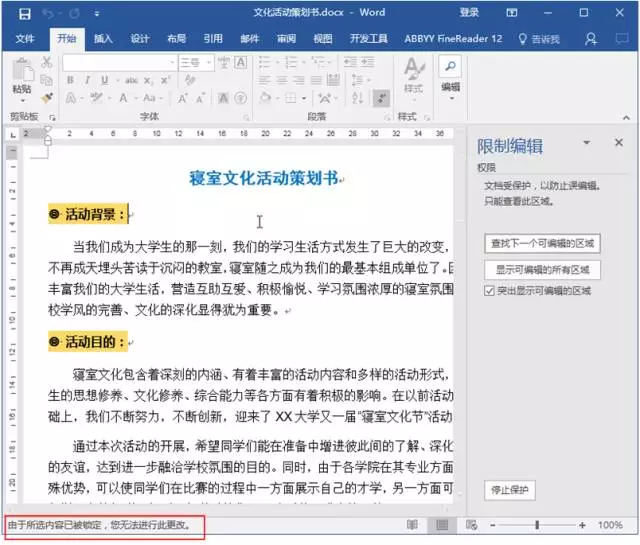Toggle 突出显示可编辑的区域 checkbox
This screenshot has width=640, height=545.
pos(489,291)
